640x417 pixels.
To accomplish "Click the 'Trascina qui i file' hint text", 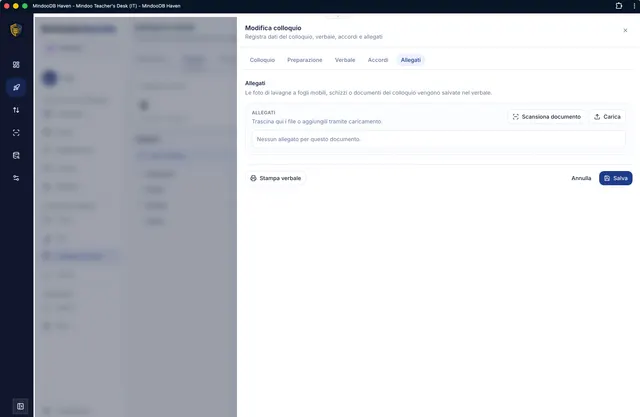I will [x=317, y=122].
